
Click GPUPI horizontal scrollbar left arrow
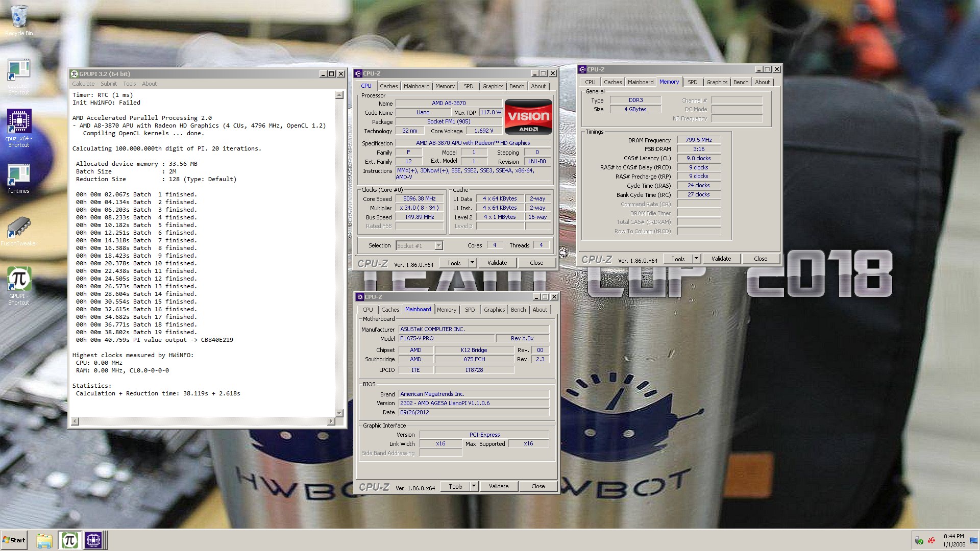[x=75, y=421]
